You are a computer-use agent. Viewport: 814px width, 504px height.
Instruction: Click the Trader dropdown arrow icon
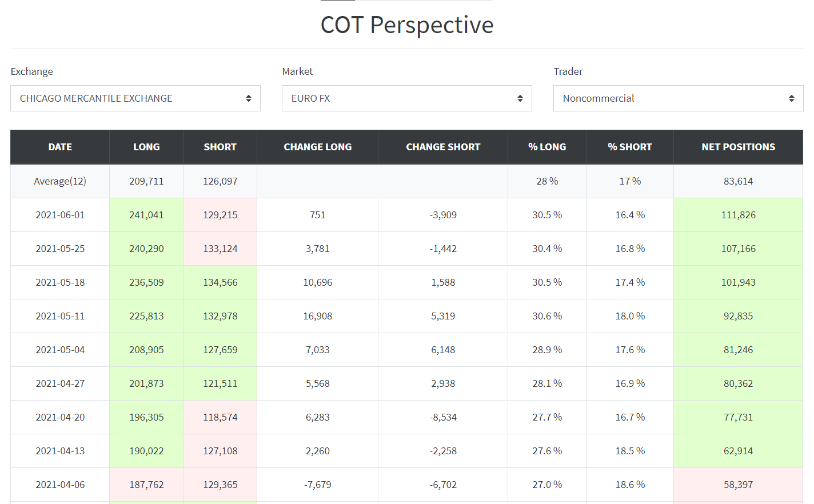coord(792,98)
